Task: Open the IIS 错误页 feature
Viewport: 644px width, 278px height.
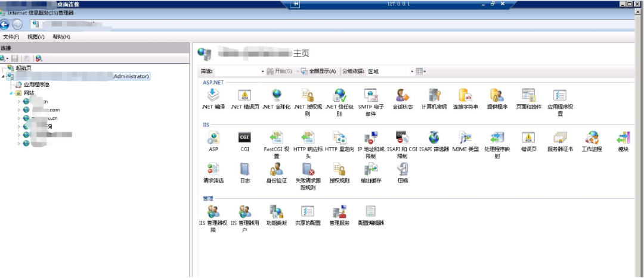Action: [x=528, y=142]
